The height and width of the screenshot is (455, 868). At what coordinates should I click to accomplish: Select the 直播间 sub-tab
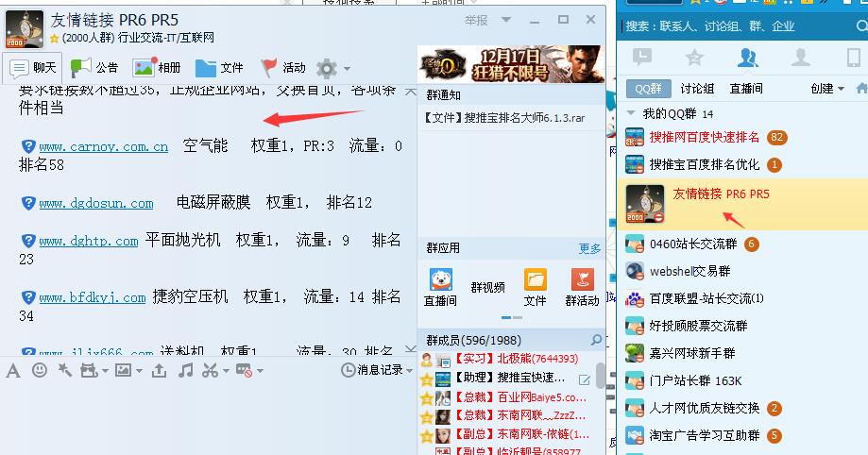pyautogui.click(x=745, y=89)
